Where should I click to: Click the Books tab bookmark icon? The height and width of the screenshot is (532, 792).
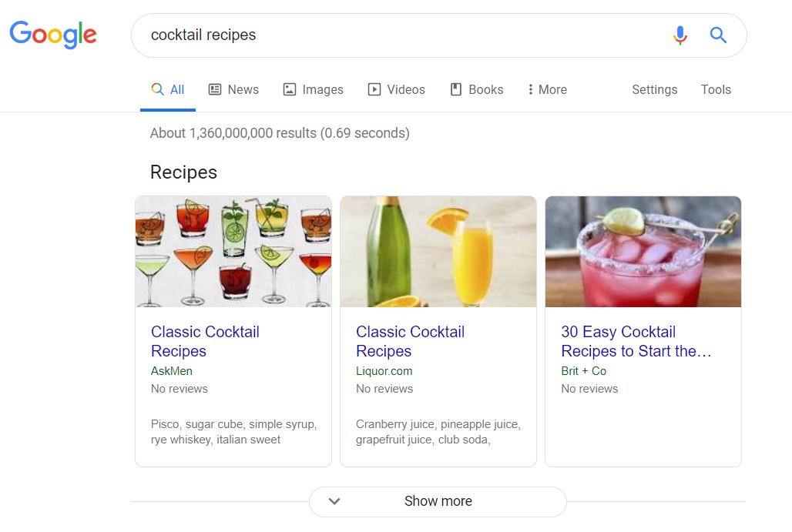pyautogui.click(x=455, y=89)
